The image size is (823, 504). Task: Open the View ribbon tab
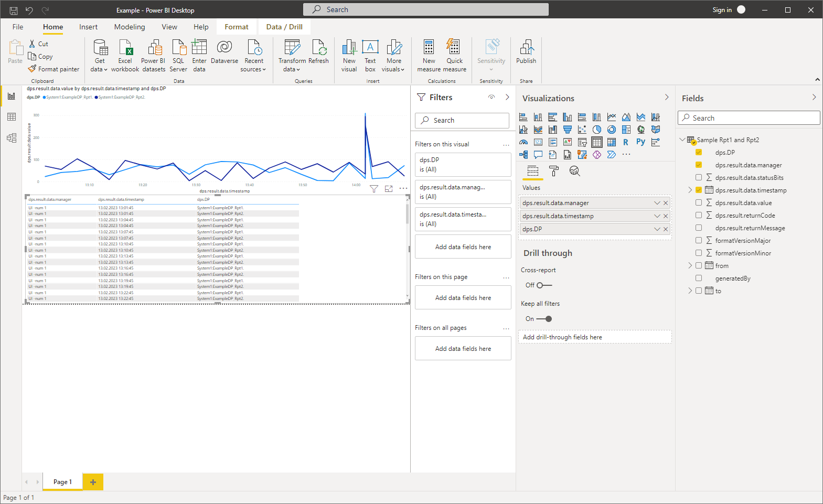tap(169, 27)
